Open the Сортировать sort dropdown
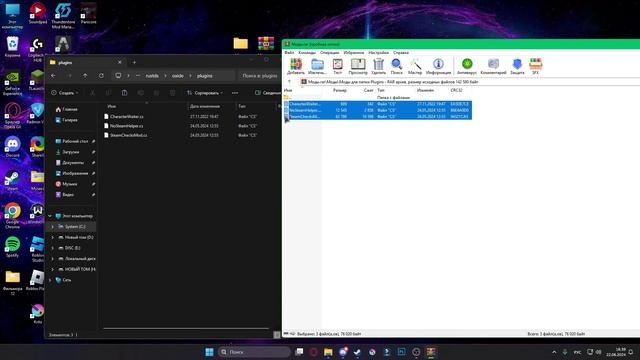The width and height of the screenshot is (640, 360). (x=205, y=93)
